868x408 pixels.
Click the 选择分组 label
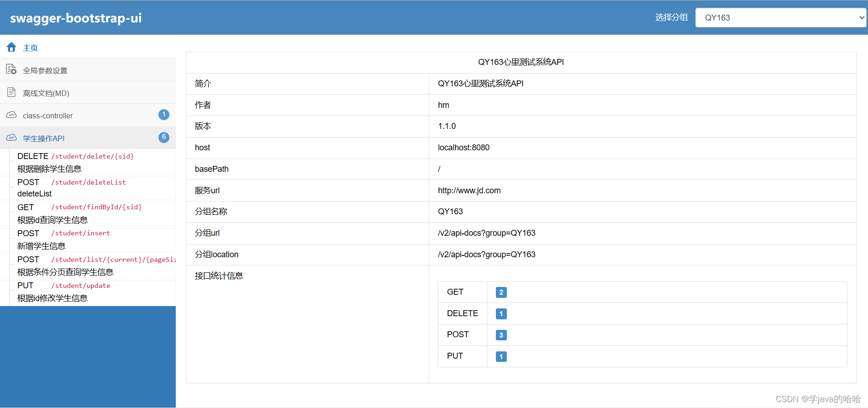(x=671, y=17)
